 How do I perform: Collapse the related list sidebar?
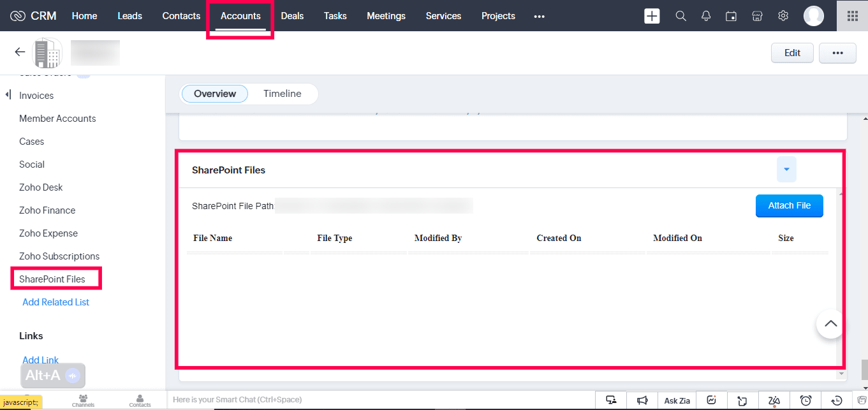[x=8, y=95]
